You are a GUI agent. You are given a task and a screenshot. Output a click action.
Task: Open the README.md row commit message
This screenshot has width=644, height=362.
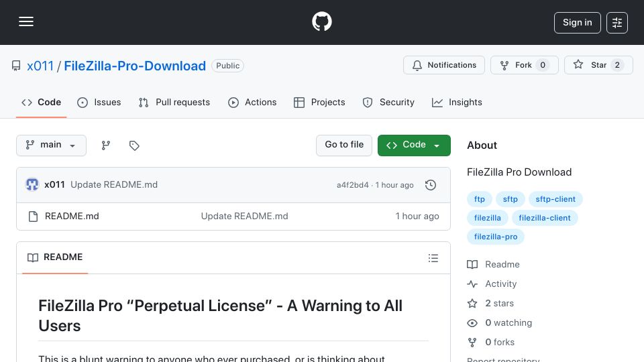[244, 217]
